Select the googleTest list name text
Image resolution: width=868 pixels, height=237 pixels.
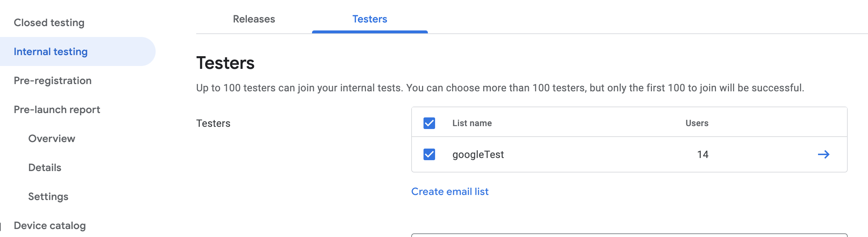[x=478, y=154]
